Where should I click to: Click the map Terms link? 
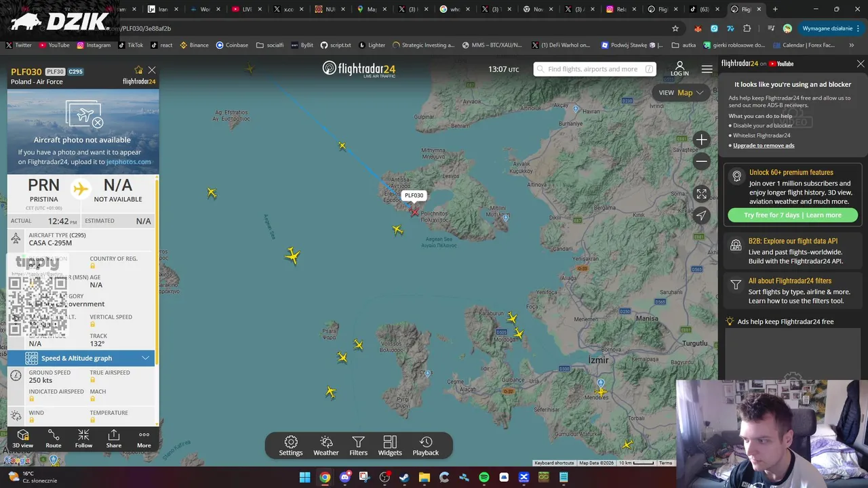pyautogui.click(x=666, y=463)
